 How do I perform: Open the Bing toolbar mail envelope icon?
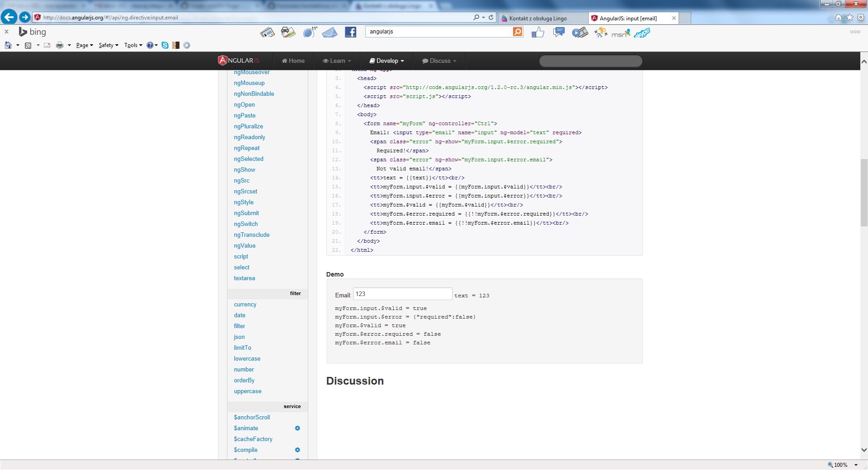click(x=330, y=33)
